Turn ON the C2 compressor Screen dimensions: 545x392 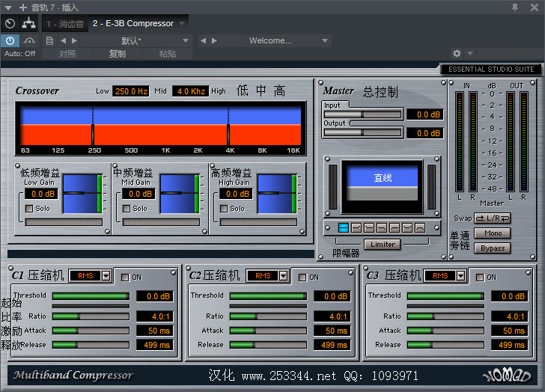302,277
